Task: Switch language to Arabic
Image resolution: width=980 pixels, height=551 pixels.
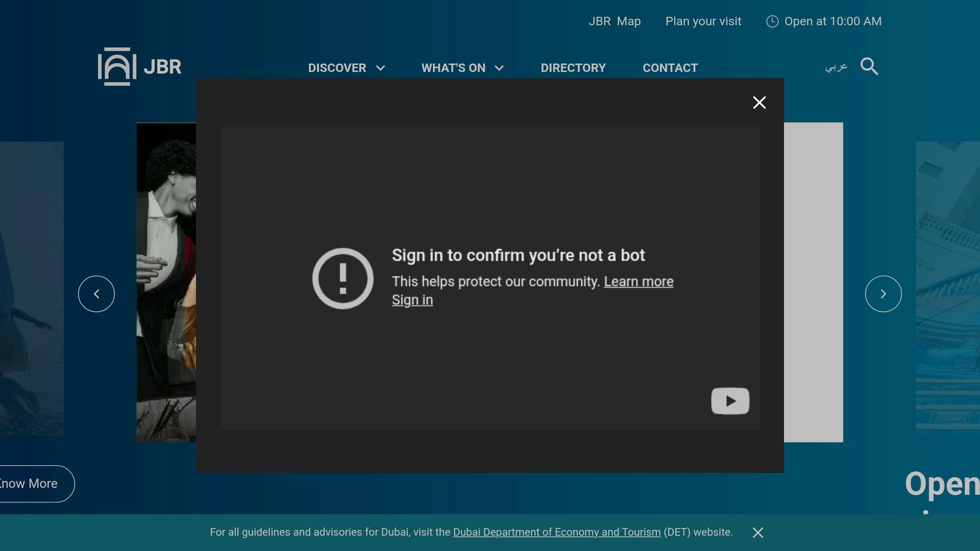Action: [x=836, y=66]
